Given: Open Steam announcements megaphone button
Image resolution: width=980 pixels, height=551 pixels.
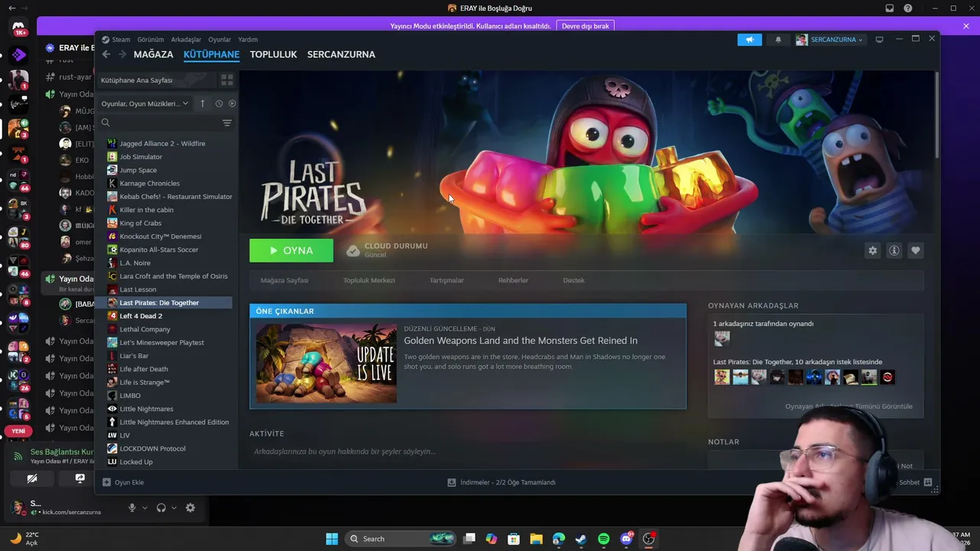Looking at the screenshot, I should point(750,40).
